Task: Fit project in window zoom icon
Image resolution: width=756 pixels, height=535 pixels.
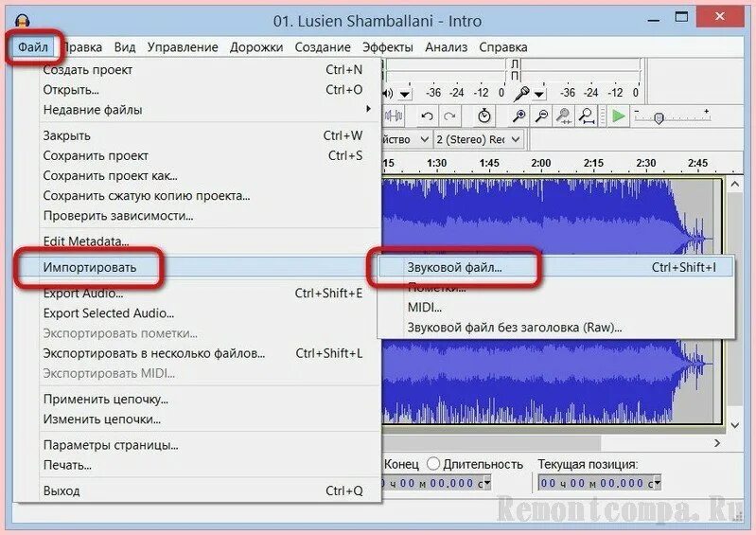Action: coord(587,116)
